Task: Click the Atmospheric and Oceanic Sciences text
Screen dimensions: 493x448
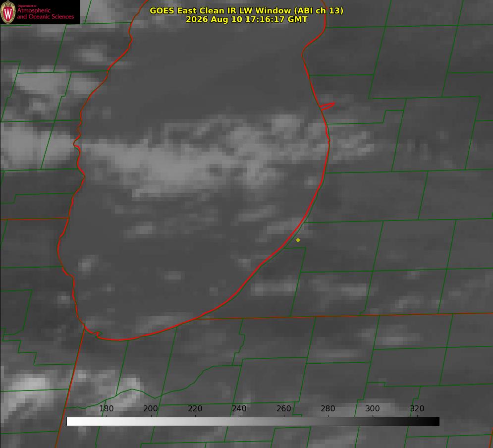Action: (x=45, y=13)
